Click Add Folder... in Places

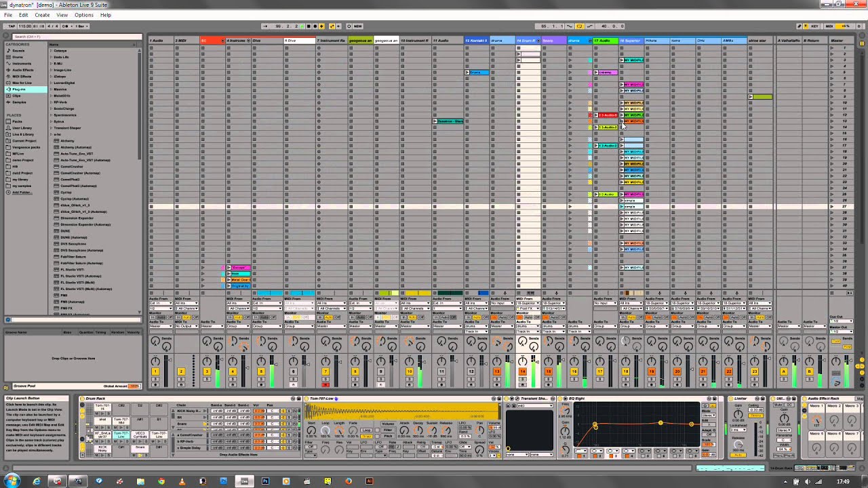22,192
